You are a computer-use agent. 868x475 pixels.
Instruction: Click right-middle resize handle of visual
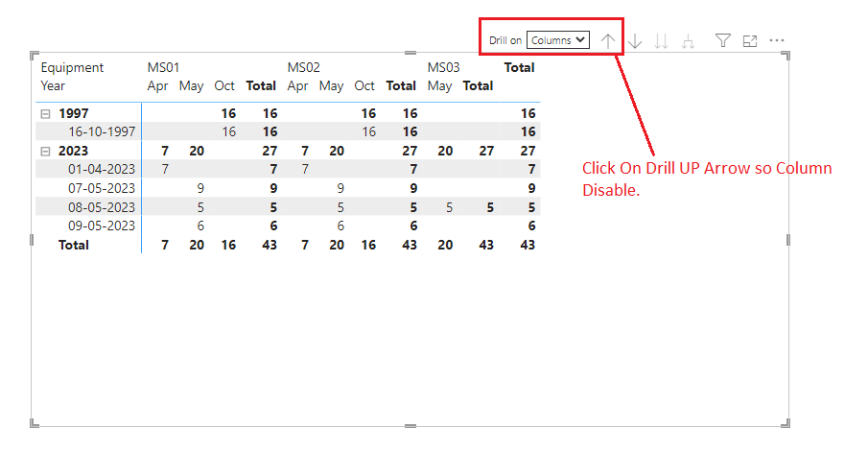click(x=788, y=240)
